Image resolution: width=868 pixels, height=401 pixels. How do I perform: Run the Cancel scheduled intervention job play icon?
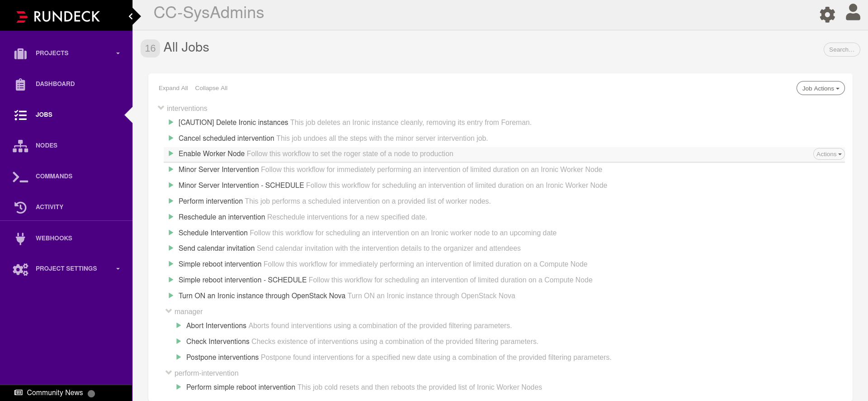pos(171,138)
